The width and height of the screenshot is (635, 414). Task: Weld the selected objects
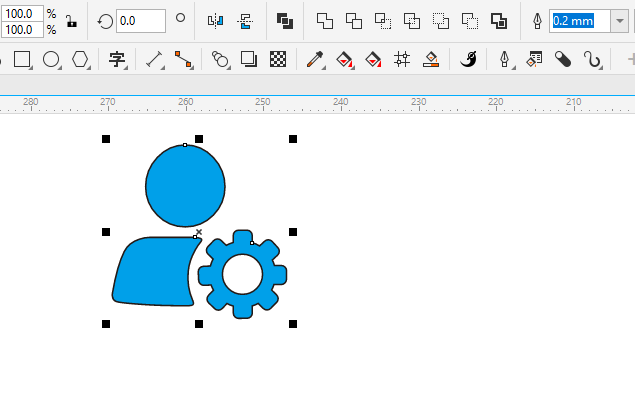pyautogui.click(x=325, y=21)
